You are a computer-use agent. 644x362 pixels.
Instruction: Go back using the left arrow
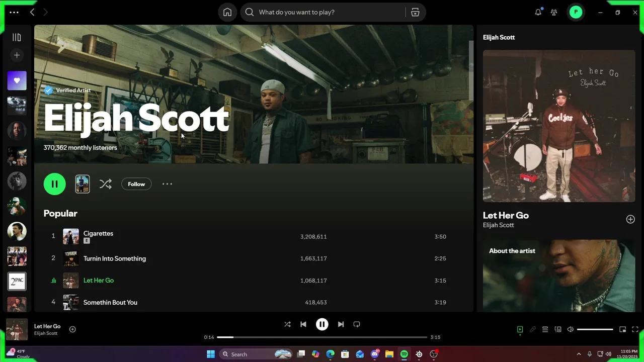[32, 12]
